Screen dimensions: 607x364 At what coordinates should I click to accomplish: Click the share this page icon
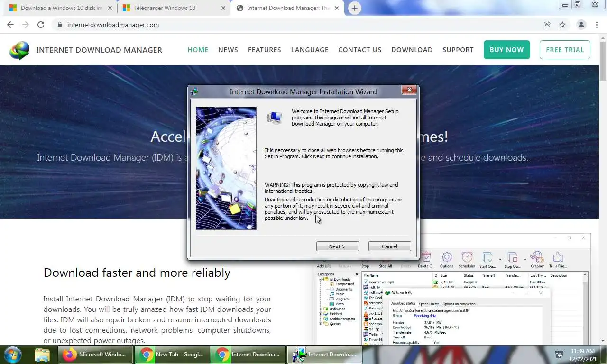click(547, 25)
